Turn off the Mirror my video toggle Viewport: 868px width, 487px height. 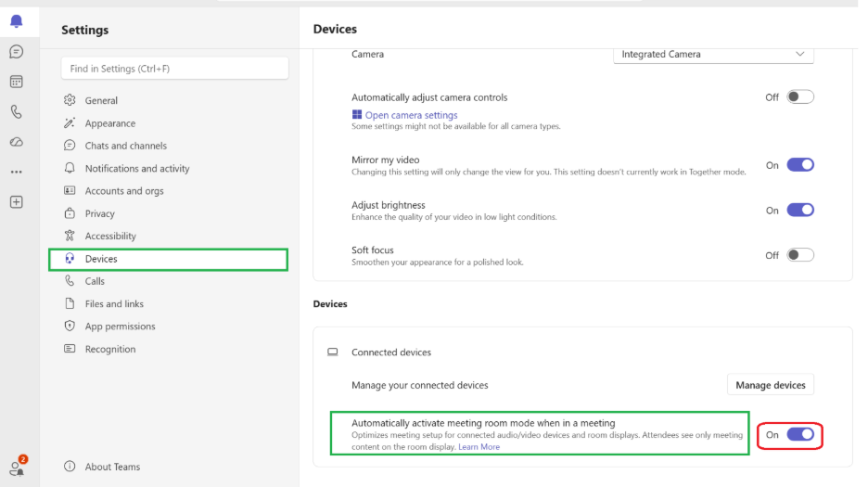800,165
